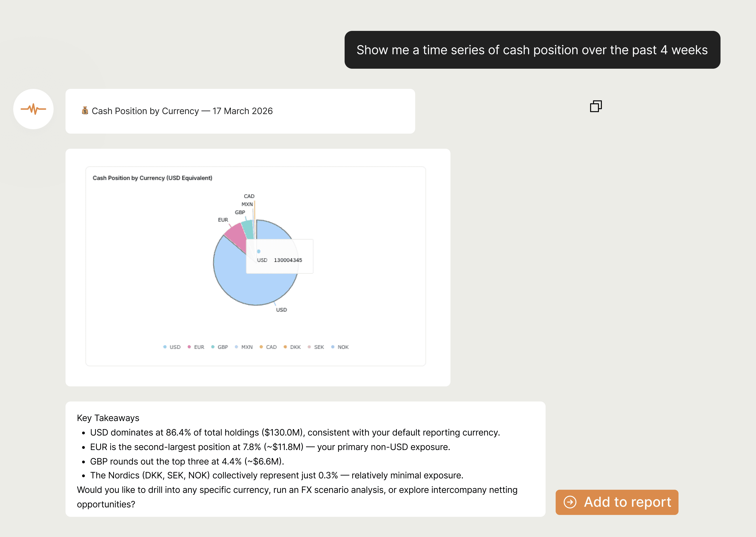Click the USD 130004345 tooltip value
Screen dimensions: 756x537
coord(288,260)
